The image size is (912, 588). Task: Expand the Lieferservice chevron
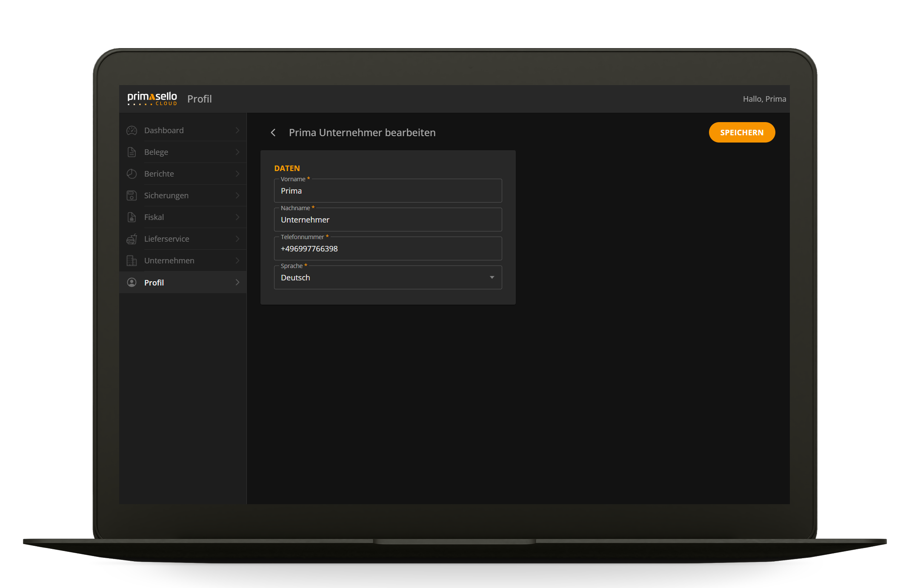(237, 239)
